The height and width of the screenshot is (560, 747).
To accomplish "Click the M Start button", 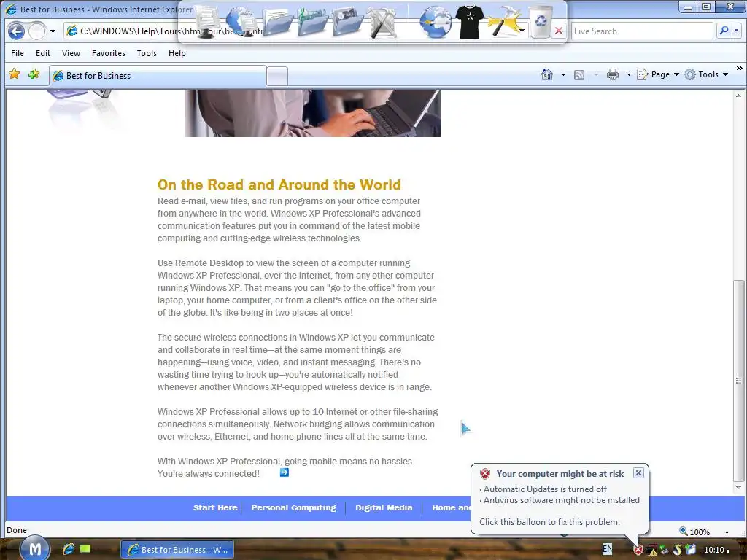I will tap(34, 549).
